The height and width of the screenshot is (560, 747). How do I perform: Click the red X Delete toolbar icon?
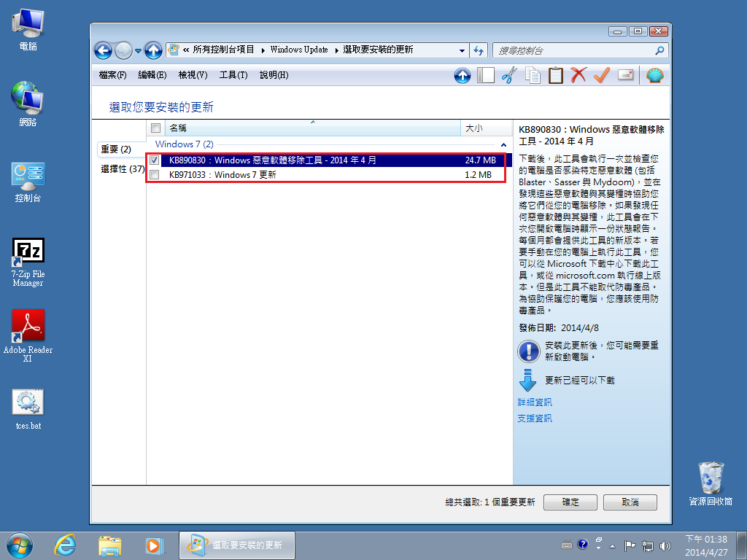point(578,75)
